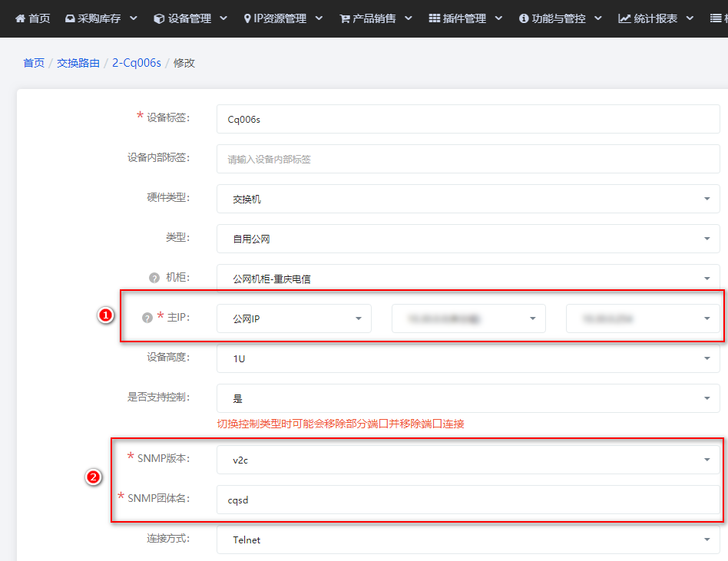Open the 插件管理 menu
728x561 pixels.
(465, 18)
